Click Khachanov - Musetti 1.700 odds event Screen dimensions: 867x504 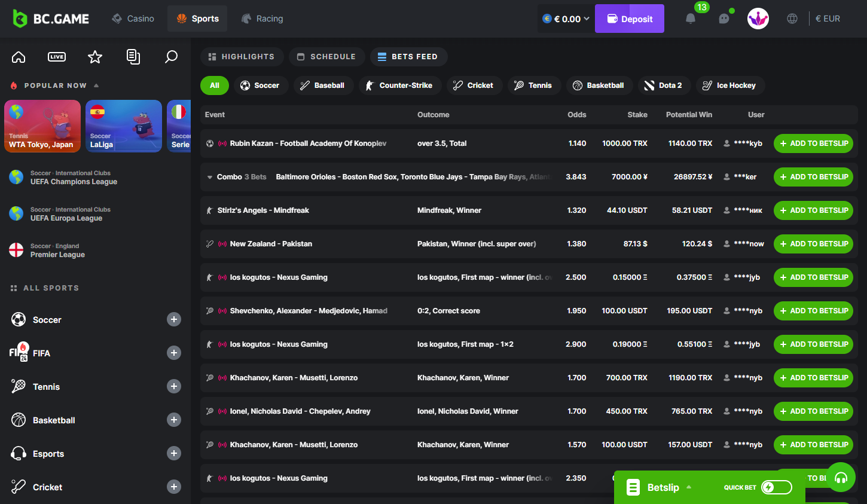(294, 378)
